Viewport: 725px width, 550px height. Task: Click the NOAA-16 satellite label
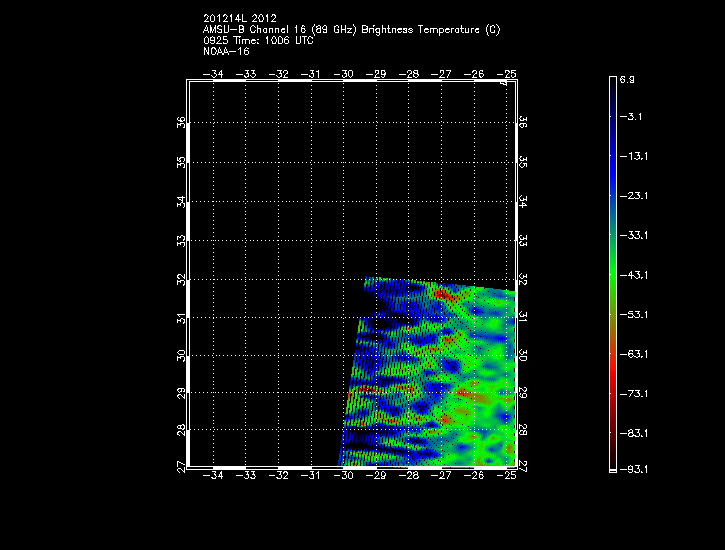tap(225, 51)
